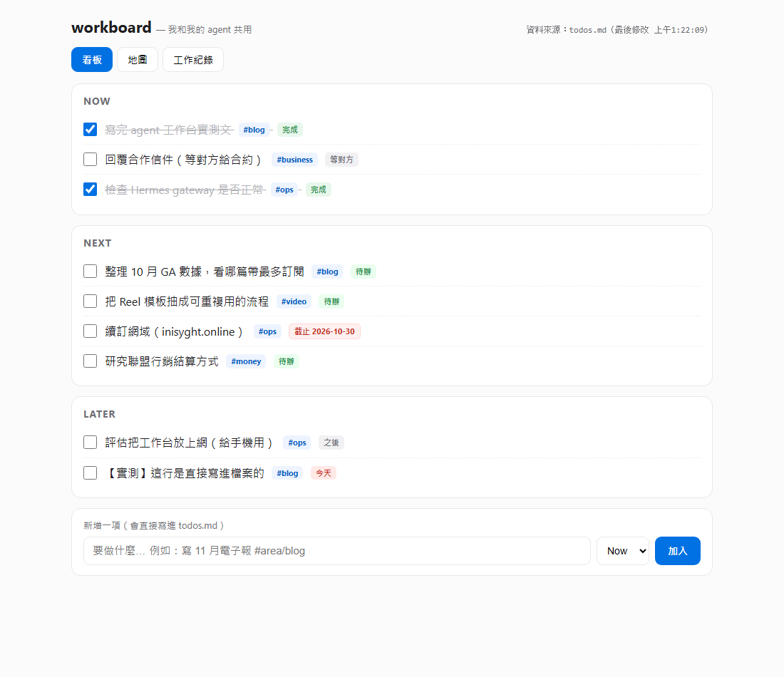Click the 截止 2026-10-30 deadline badge

[x=324, y=332]
